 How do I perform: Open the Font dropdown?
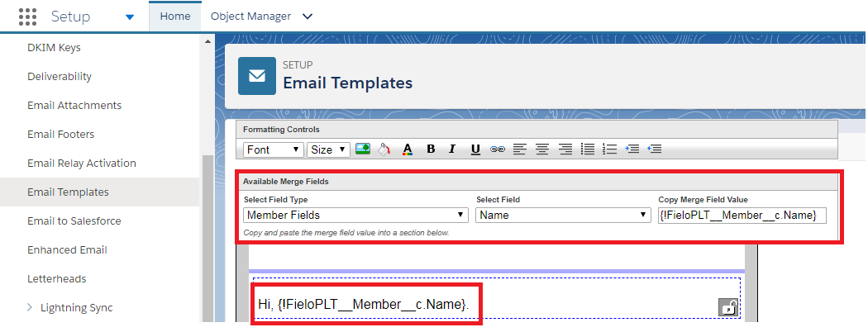pyautogui.click(x=274, y=149)
